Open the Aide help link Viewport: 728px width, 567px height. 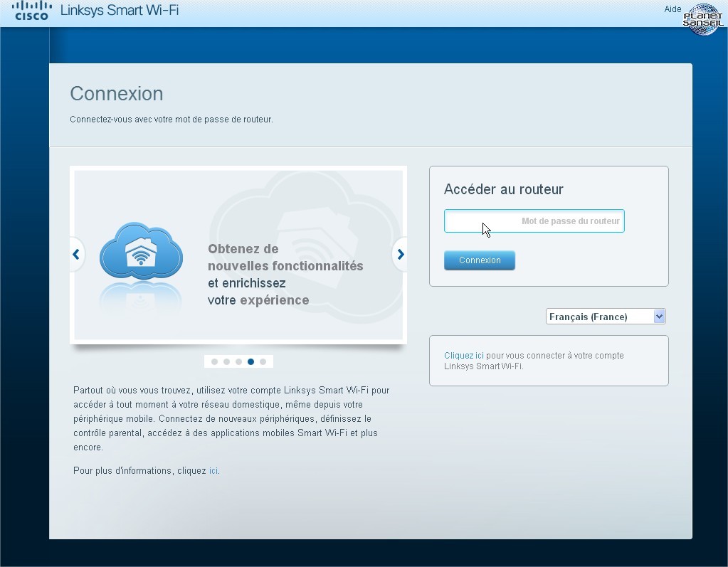pyautogui.click(x=672, y=9)
